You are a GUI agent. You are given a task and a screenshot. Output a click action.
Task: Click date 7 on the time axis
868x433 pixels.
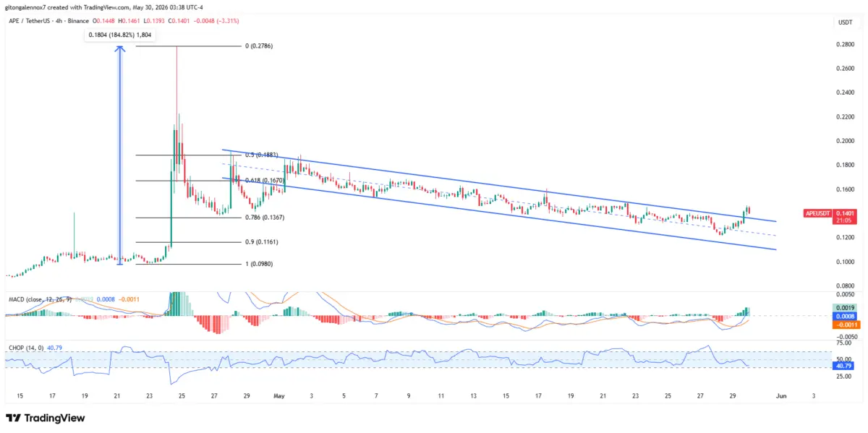[376, 396]
